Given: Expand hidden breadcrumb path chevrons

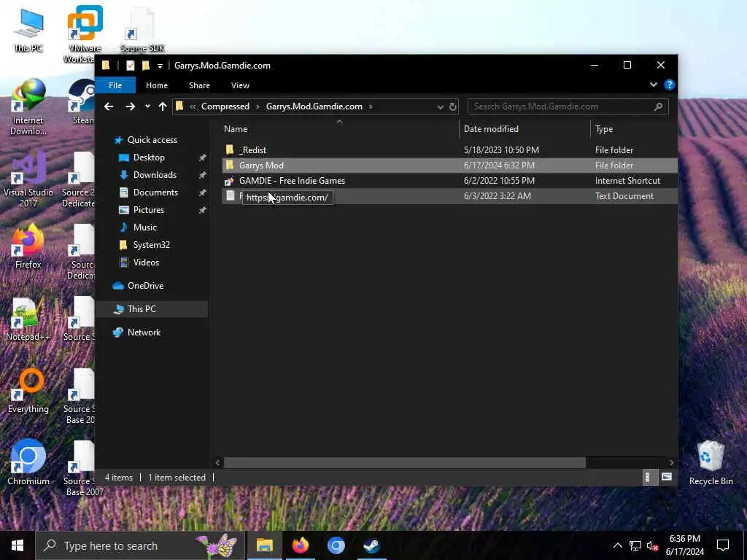Looking at the screenshot, I should [x=193, y=106].
